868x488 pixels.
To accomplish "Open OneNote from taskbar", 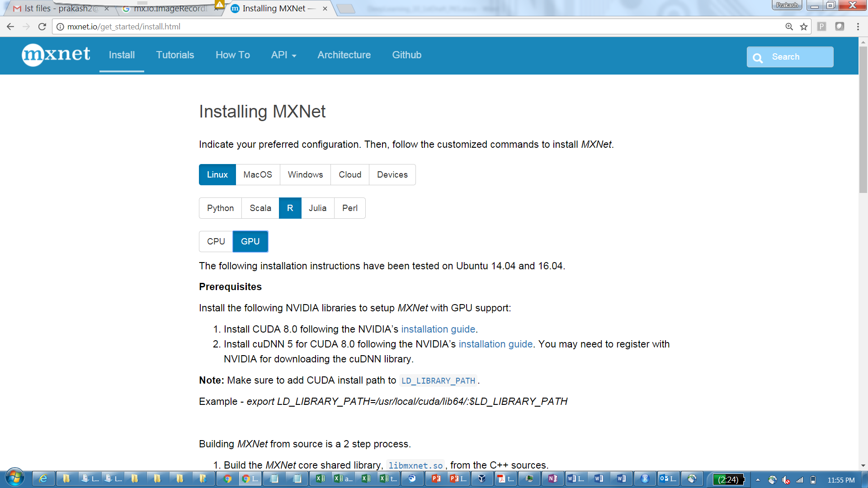I will click(x=552, y=479).
